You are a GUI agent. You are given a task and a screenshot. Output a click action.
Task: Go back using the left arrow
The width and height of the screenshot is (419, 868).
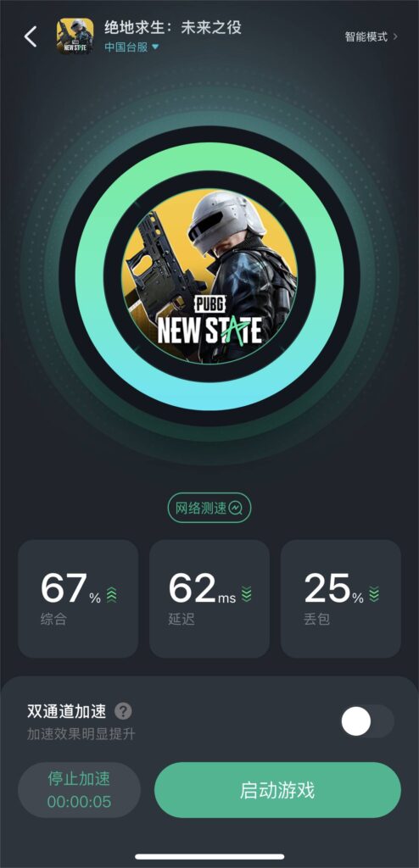coord(31,36)
